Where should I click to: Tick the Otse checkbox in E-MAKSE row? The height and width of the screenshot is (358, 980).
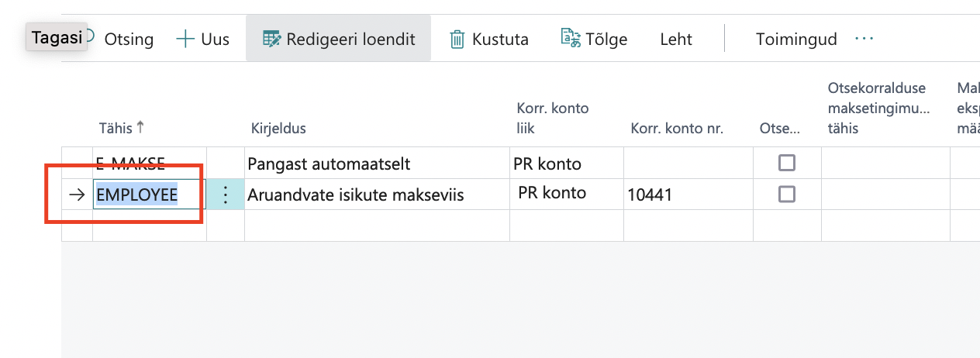pyautogui.click(x=787, y=163)
